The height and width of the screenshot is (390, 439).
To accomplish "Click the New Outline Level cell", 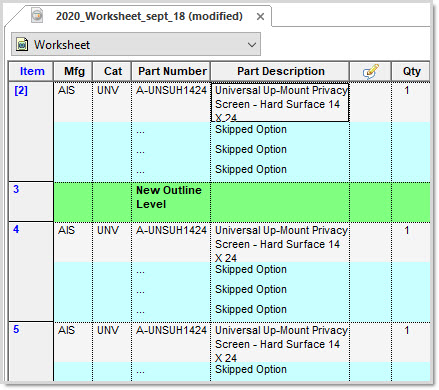I will [171, 202].
